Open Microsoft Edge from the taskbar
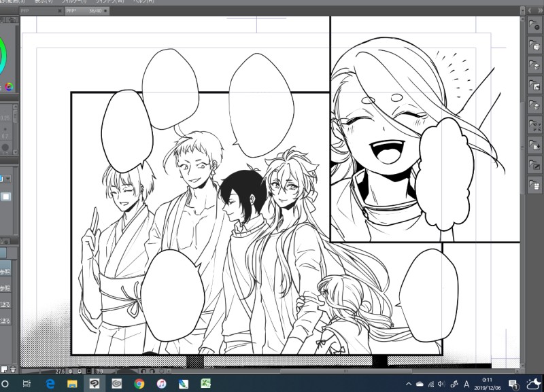 click(50, 383)
